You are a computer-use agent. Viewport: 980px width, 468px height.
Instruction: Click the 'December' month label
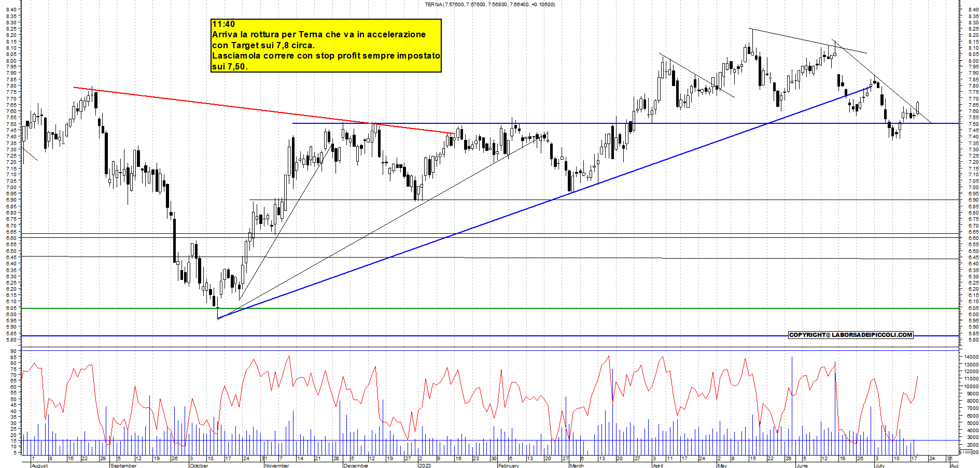[356, 465]
